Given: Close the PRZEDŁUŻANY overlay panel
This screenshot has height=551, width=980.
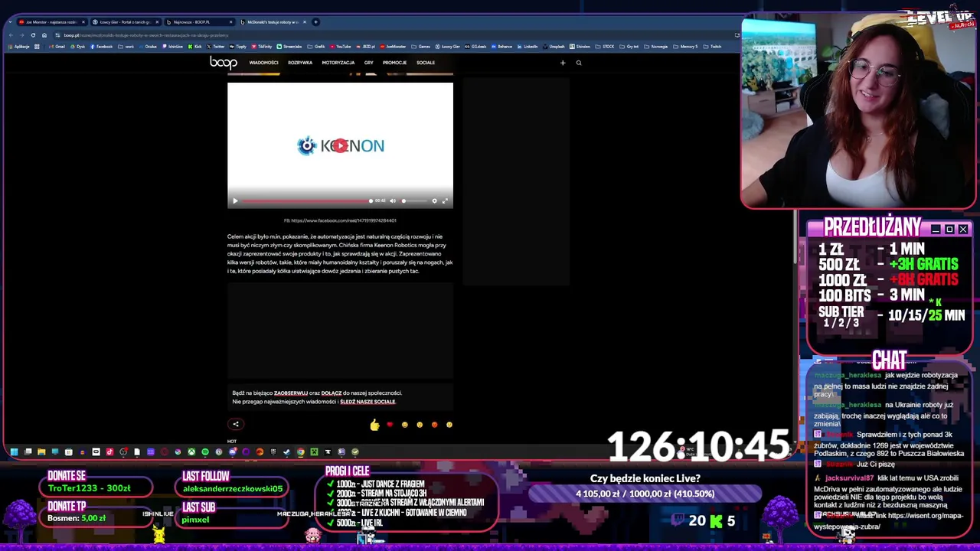Looking at the screenshot, I should pos(963,229).
